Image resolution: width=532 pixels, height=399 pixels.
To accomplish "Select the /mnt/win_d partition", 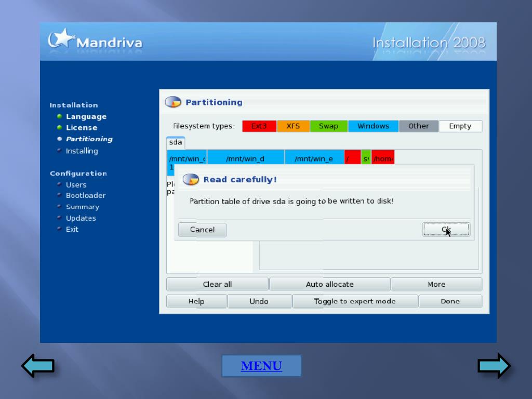I will 246,158.
